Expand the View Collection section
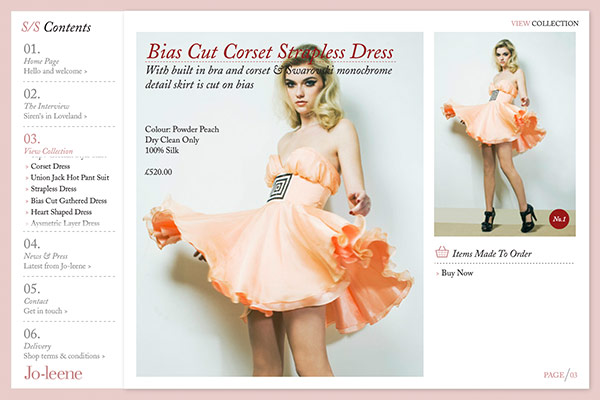 click(48, 151)
